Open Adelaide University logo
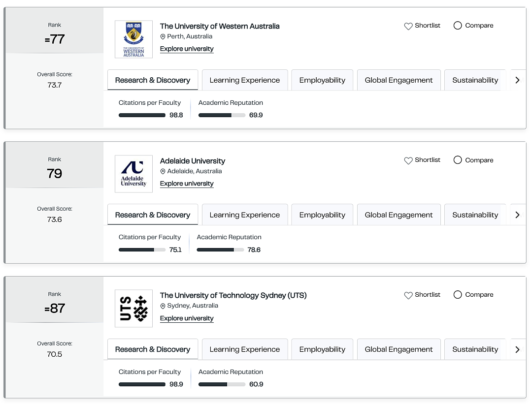The width and height of the screenshot is (532, 405). 133,174
